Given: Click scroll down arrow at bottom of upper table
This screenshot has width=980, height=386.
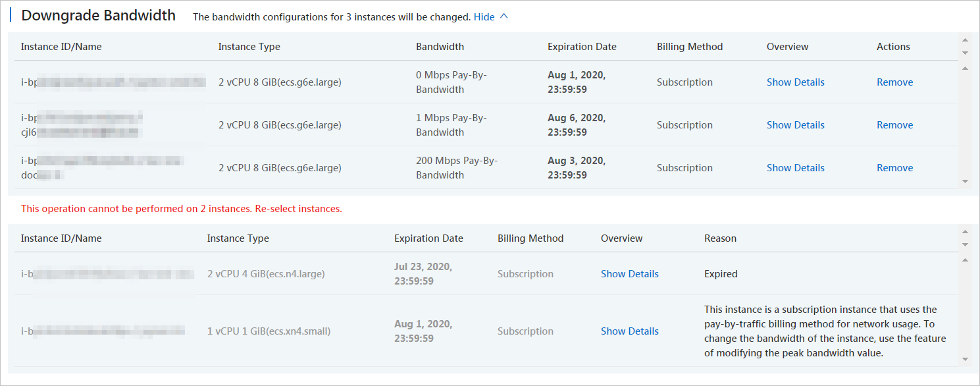Looking at the screenshot, I should [965, 181].
